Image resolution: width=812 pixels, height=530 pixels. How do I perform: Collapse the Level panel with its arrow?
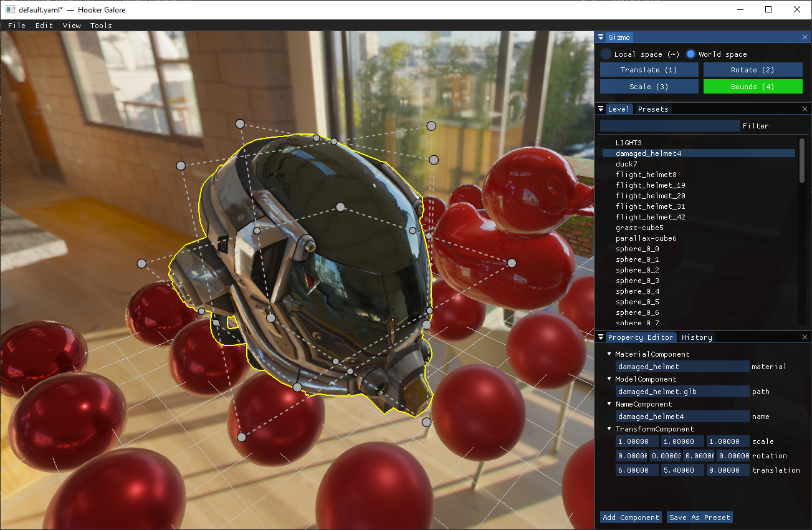click(x=601, y=109)
